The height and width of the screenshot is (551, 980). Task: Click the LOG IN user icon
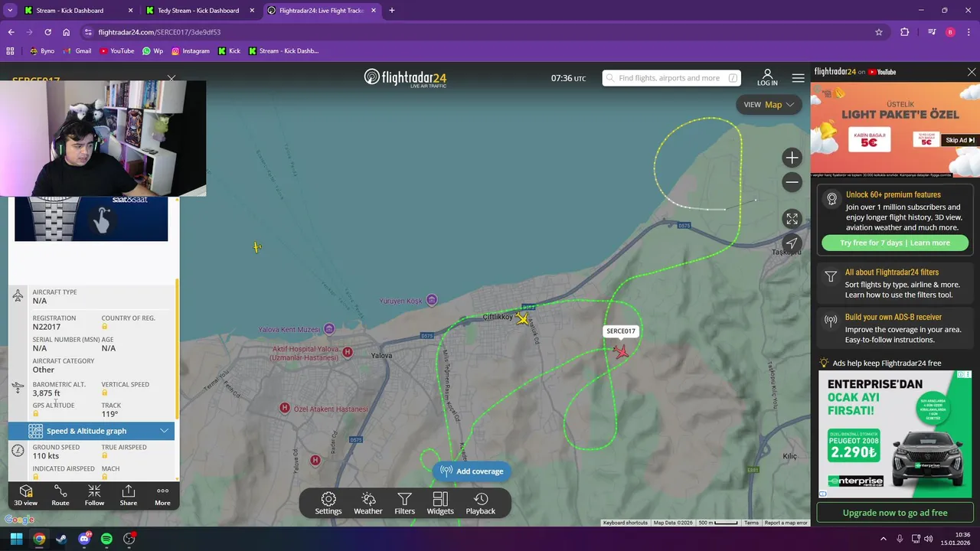pos(767,77)
